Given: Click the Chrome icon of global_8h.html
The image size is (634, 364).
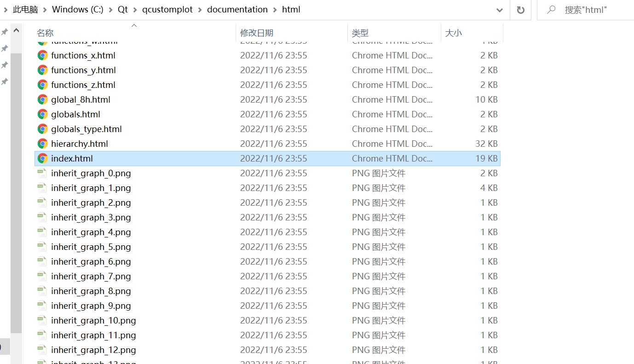Looking at the screenshot, I should pos(43,99).
